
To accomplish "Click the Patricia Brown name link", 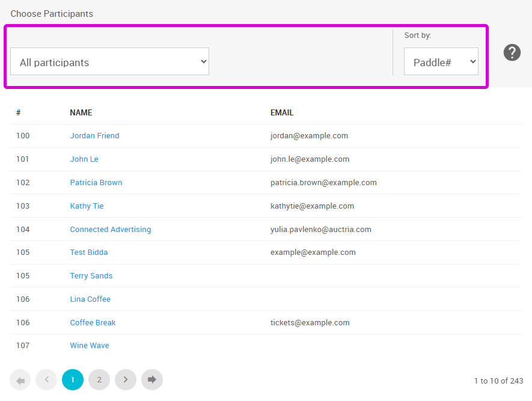I will [x=96, y=183].
